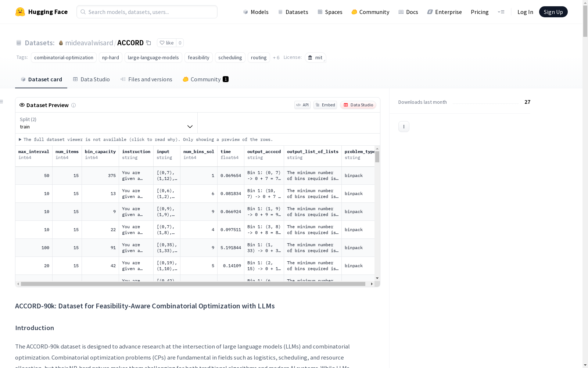Open the Community nav menu item
588x368 pixels.
point(370,12)
